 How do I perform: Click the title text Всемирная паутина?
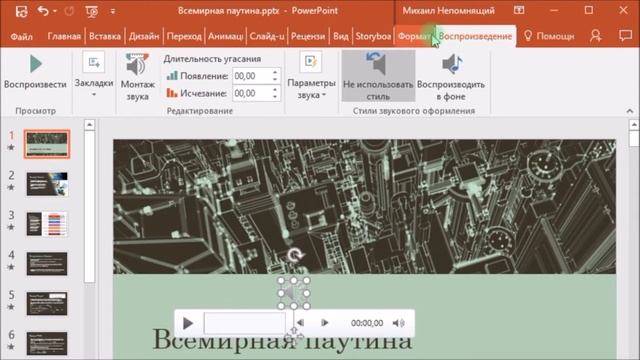pos(282,339)
